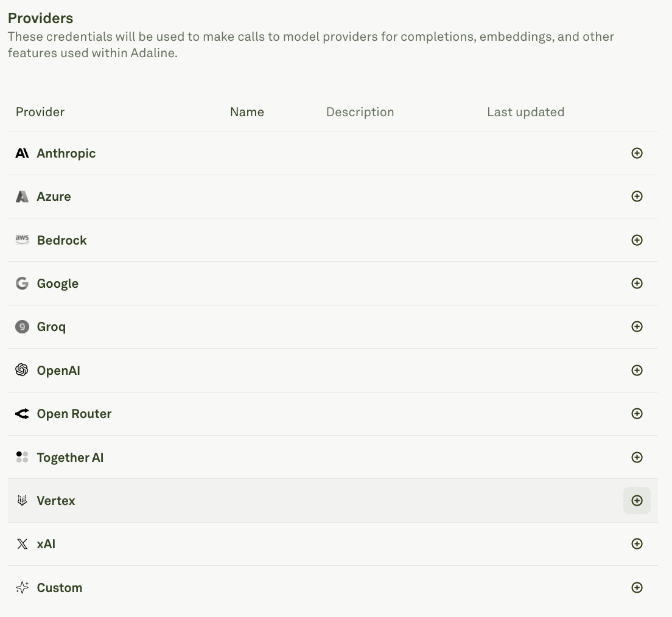Click the xAI logo icon
Viewport: 672px width, 617px height.
[x=22, y=544]
